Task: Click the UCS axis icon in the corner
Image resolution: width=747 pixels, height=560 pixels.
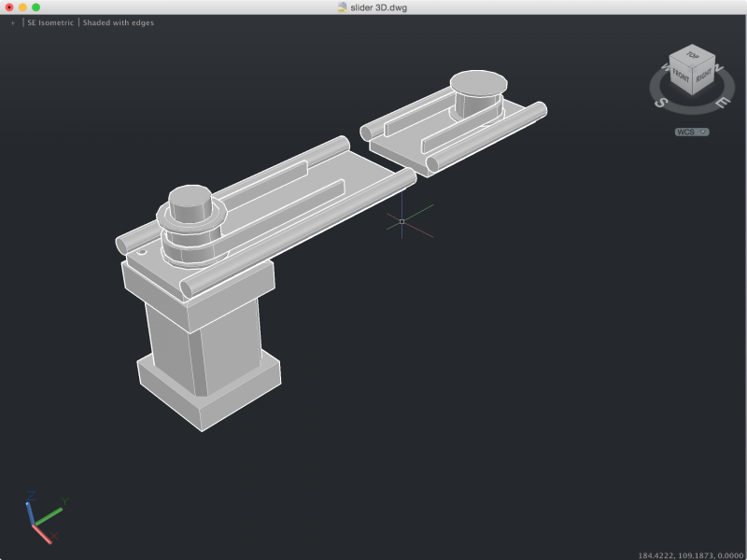Action: [x=41, y=518]
